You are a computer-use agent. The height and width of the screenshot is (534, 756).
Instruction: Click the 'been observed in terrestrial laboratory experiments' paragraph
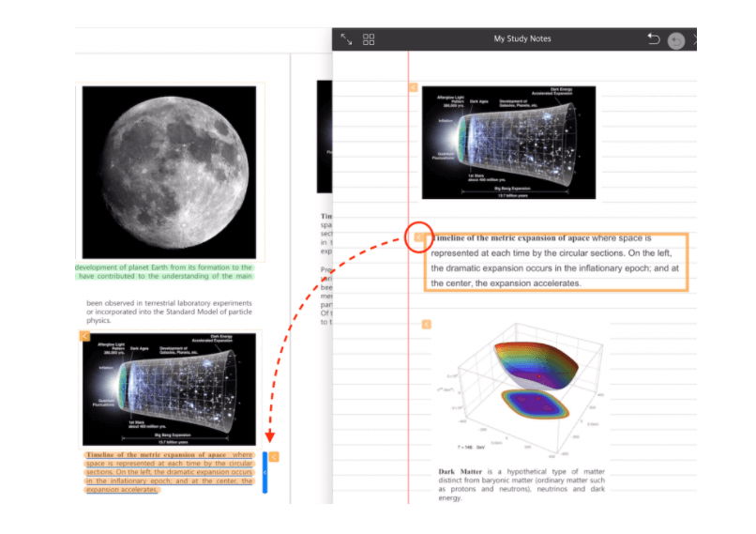pyautogui.click(x=169, y=312)
